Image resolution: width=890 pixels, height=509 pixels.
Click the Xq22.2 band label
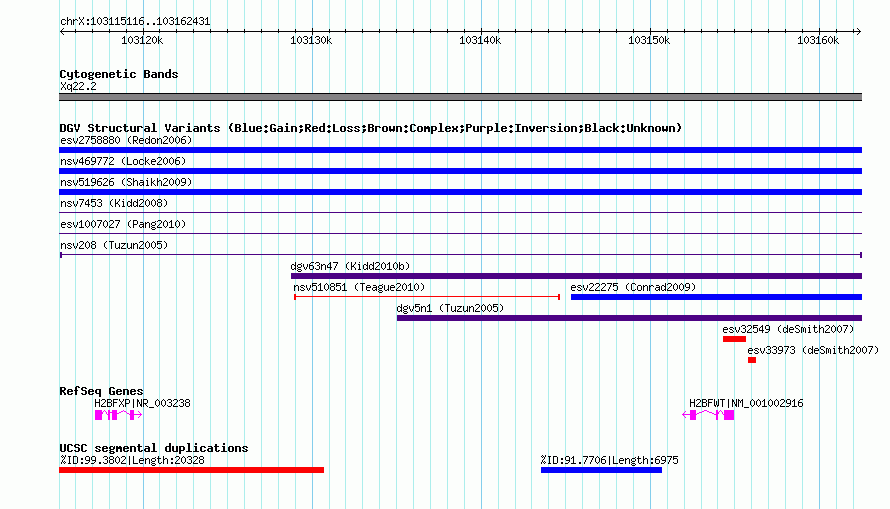pos(78,86)
